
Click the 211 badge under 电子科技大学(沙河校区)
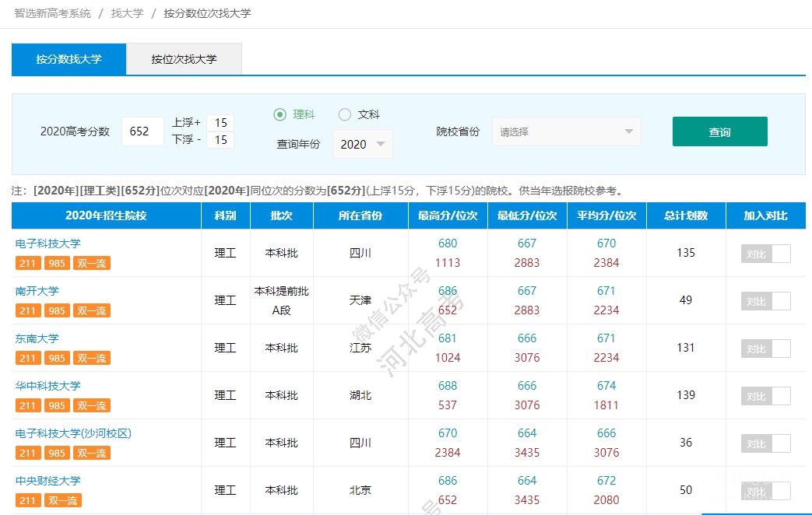[27, 453]
